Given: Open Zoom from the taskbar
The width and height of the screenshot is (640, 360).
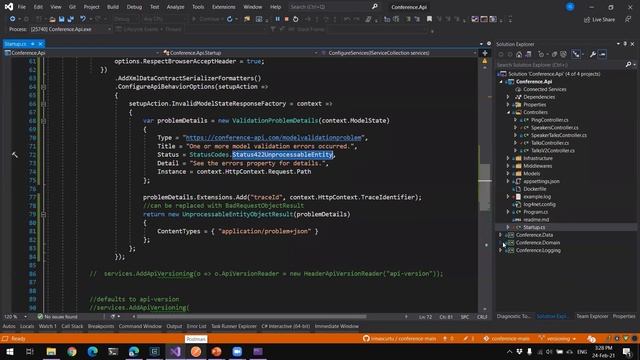Looking at the screenshot, I should tap(237, 351).
